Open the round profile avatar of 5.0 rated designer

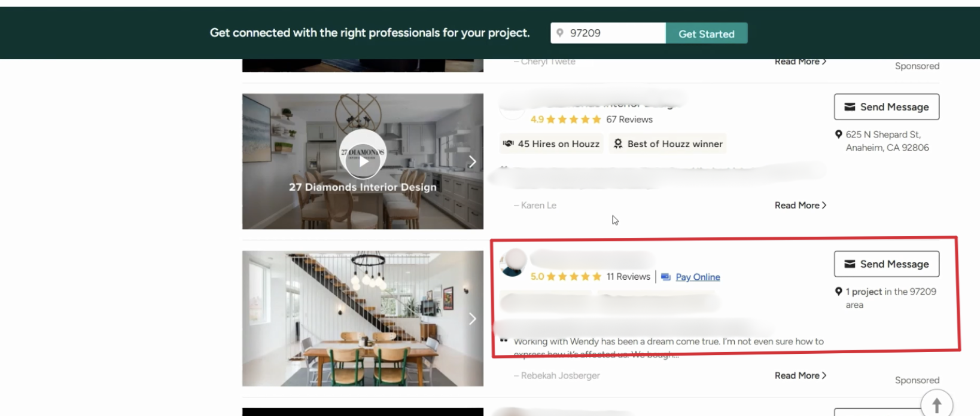point(513,262)
